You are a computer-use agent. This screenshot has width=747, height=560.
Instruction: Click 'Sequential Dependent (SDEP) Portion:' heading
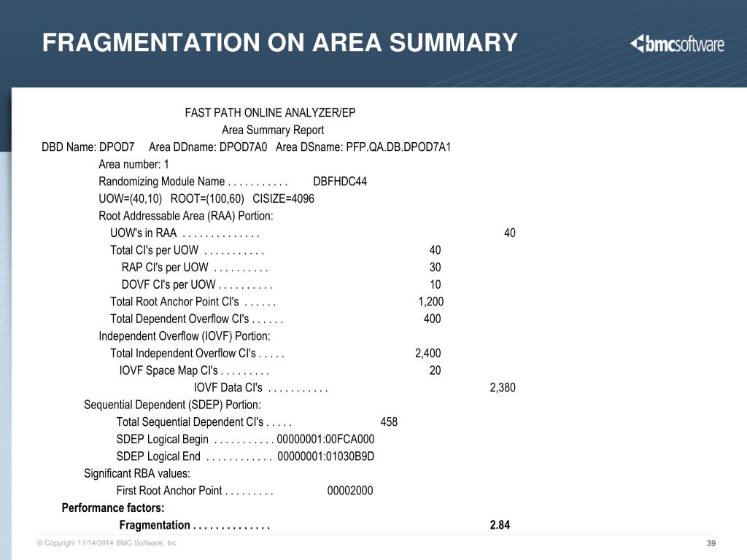click(x=172, y=405)
